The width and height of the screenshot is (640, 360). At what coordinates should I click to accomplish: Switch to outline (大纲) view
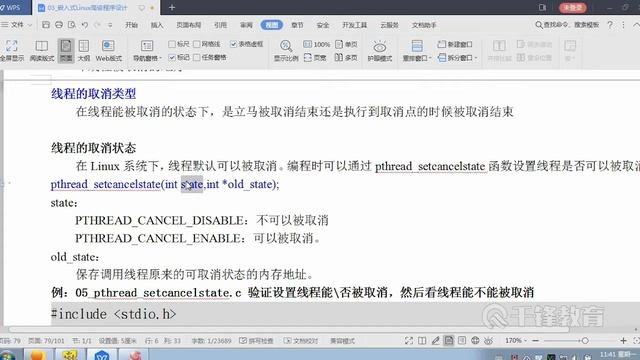tap(84, 51)
